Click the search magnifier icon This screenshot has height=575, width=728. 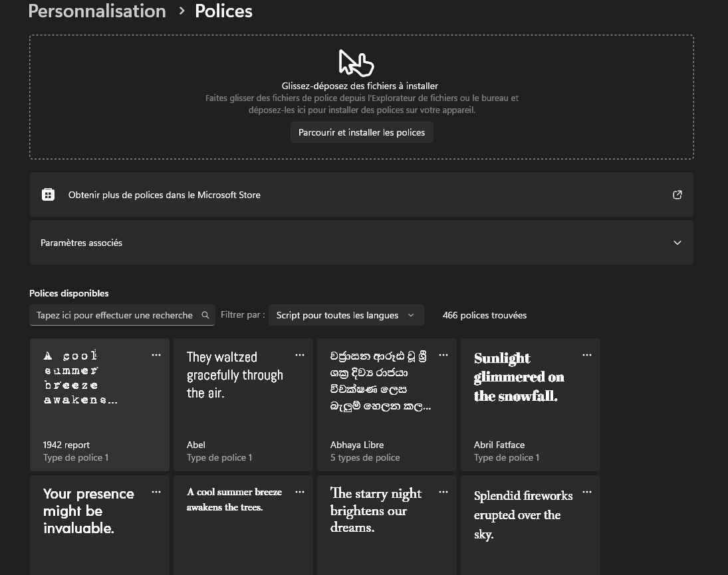(x=205, y=315)
